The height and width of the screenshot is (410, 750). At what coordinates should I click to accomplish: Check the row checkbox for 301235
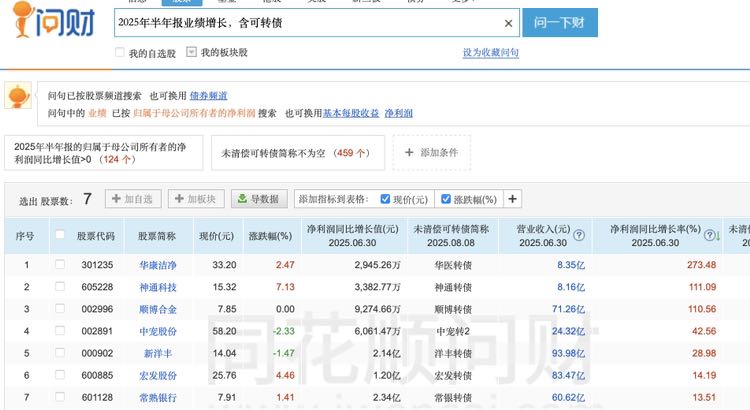point(60,264)
